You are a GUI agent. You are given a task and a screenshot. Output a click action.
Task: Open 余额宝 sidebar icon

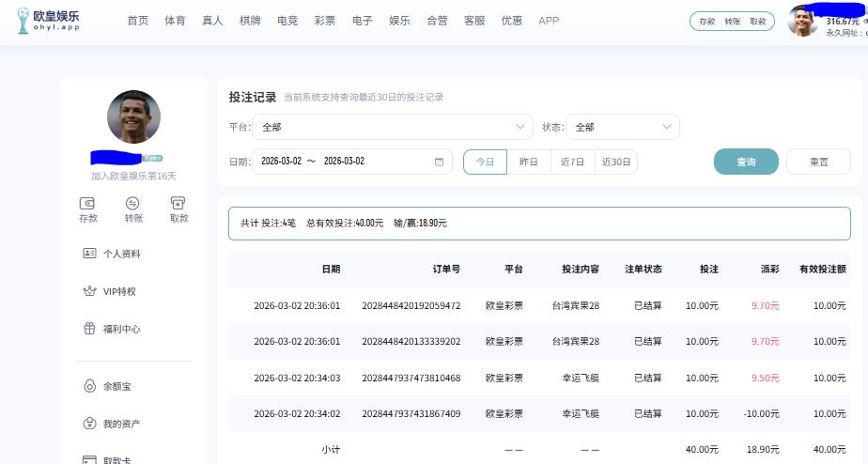[90, 386]
